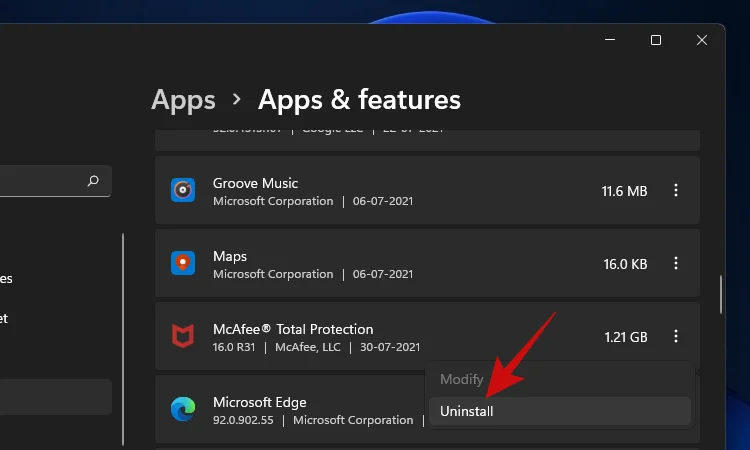The image size is (750, 450).
Task: Click the app list vertical scrollbar
Action: click(x=721, y=295)
